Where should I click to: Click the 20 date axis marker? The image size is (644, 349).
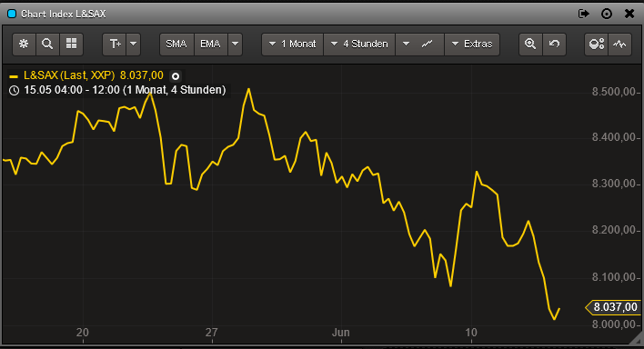coord(83,333)
